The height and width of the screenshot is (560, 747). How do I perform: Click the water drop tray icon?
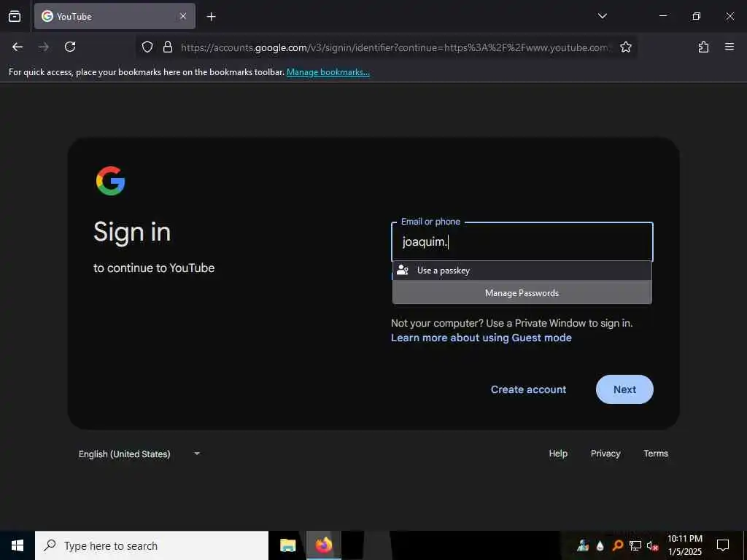pyautogui.click(x=600, y=545)
